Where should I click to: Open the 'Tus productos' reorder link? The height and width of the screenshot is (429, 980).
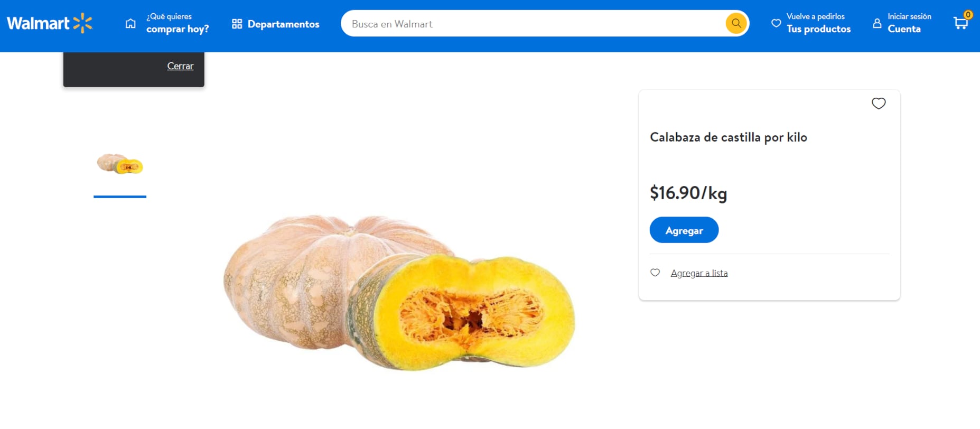pos(818,23)
